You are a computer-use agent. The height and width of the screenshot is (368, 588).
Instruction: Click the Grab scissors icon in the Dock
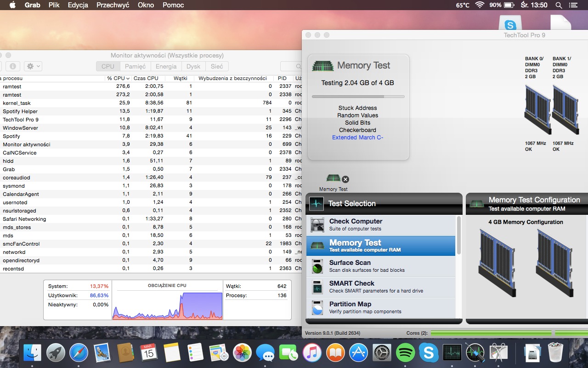[x=498, y=353]
